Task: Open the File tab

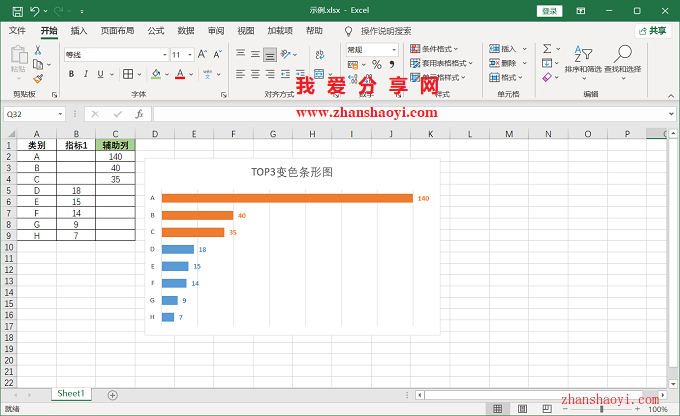Action: click(x=17, y=31)
